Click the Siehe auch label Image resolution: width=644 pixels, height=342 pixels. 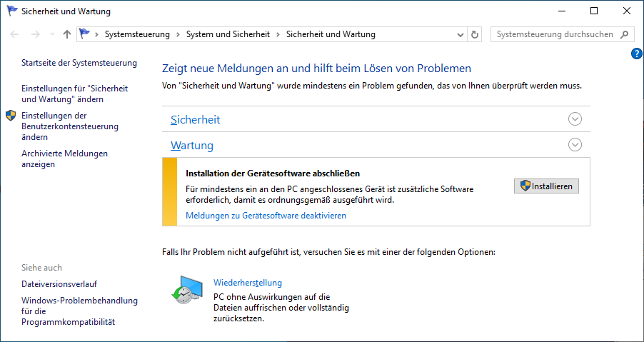[x=41, y=268]
